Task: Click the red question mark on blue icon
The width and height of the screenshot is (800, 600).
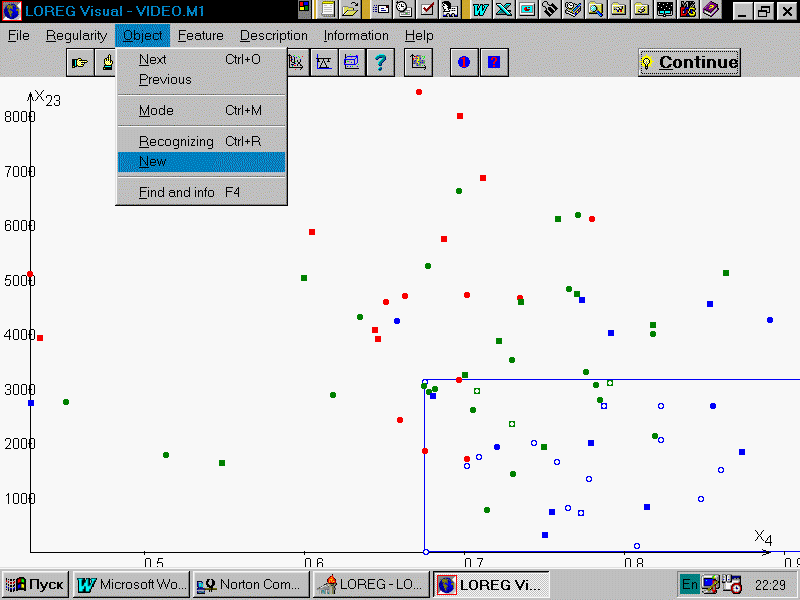Action: [492, 62]
